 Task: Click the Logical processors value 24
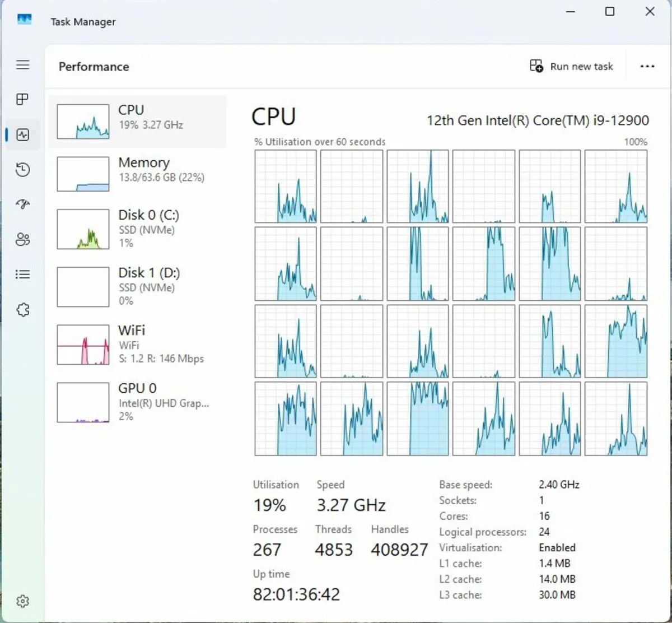coord(544,532)
